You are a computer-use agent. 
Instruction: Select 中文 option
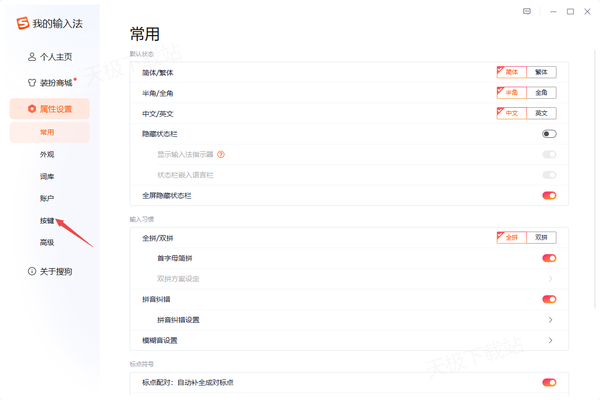512,113
